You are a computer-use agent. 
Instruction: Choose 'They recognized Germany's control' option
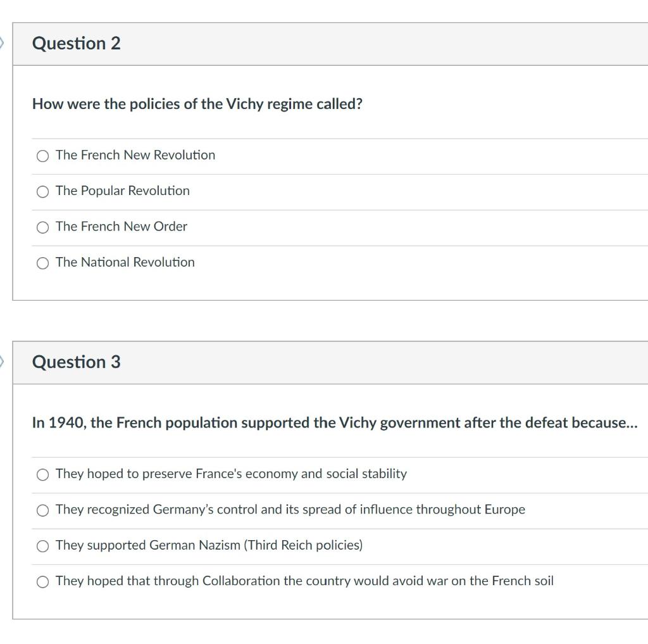pyautogui.click(x=42, y=510)
